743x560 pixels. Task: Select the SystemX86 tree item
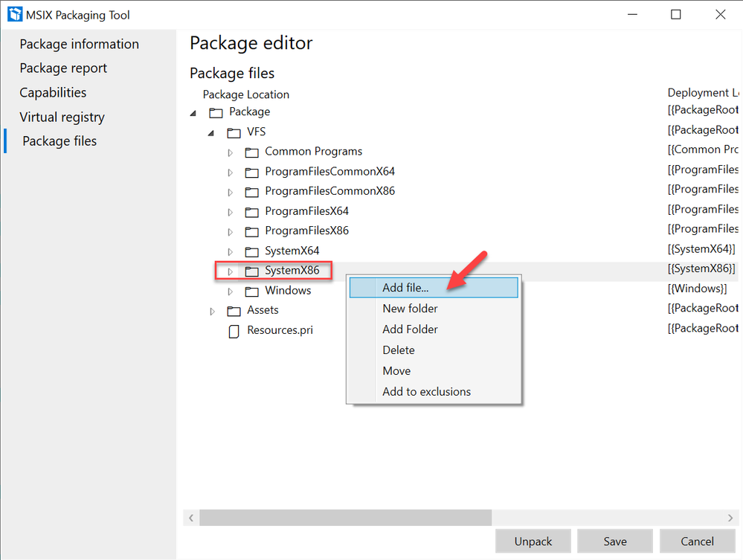[292, 271]
